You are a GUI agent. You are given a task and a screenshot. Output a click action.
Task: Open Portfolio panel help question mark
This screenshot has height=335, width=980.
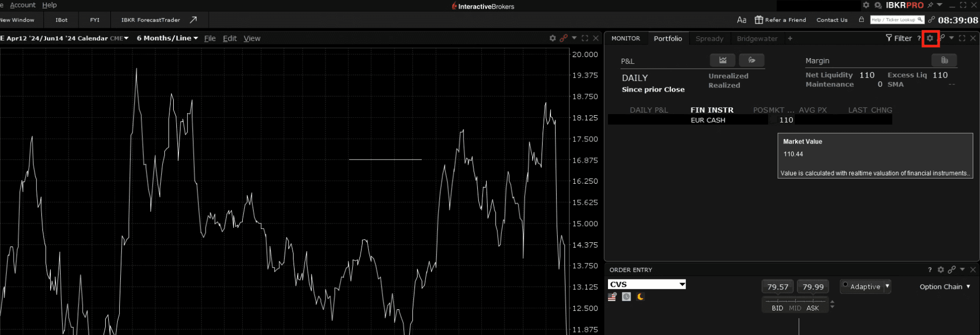[919, 38]
